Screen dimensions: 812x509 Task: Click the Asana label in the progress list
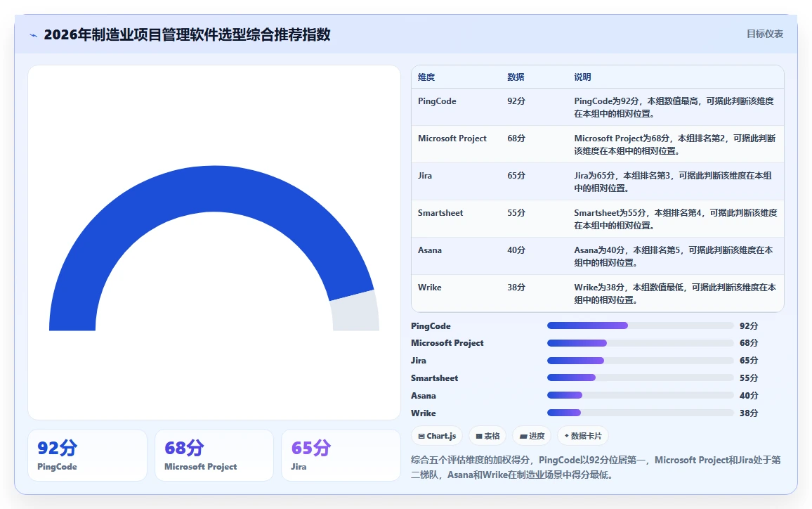point(424,396)
